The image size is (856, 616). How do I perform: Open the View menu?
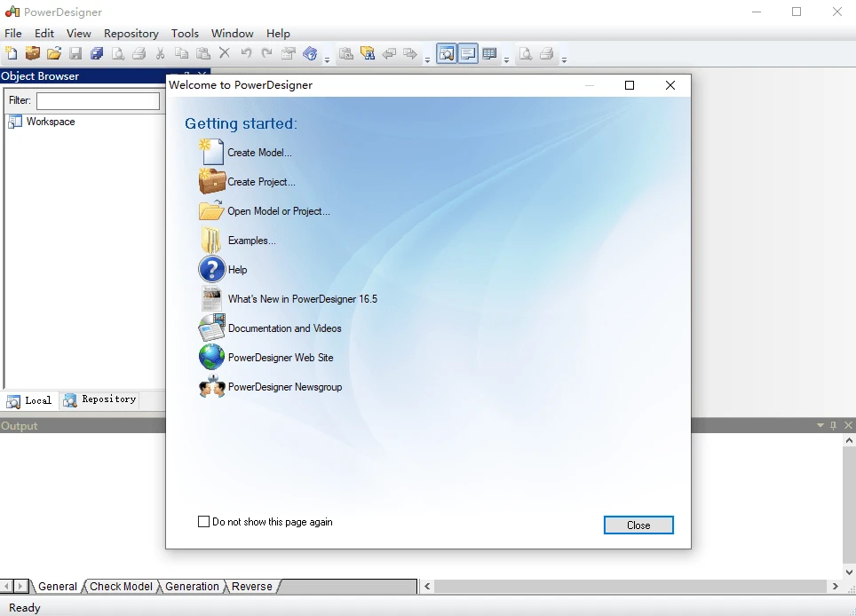coord(79,33)
